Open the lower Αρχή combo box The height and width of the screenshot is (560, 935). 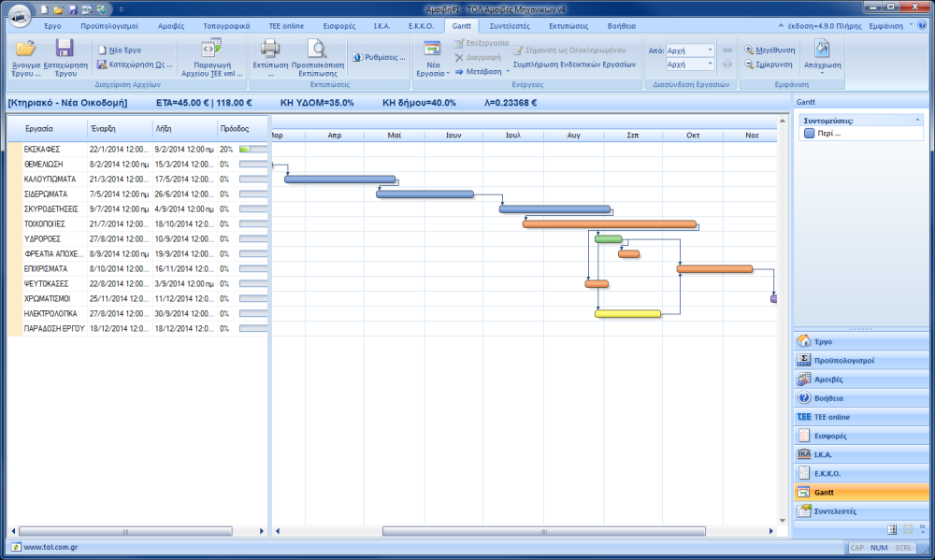coord(690,65)
